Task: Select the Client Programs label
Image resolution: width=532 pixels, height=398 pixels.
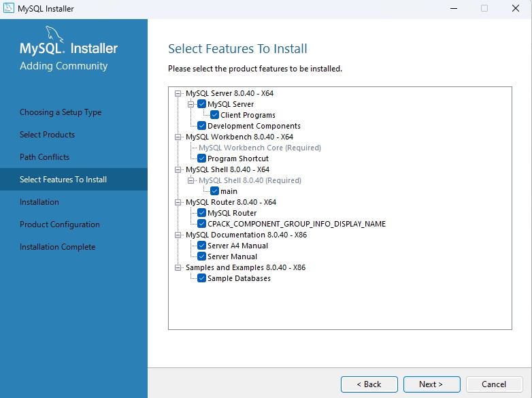Action: point(248,115)
